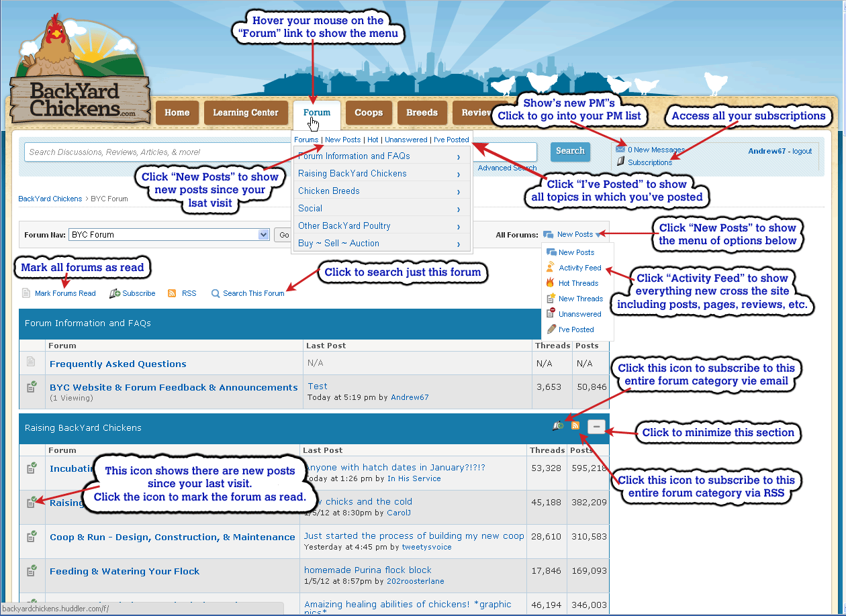The image size is (846, 616).
Task: Open the Home tab
Action: pyautogui.click(x=177, y=113)
